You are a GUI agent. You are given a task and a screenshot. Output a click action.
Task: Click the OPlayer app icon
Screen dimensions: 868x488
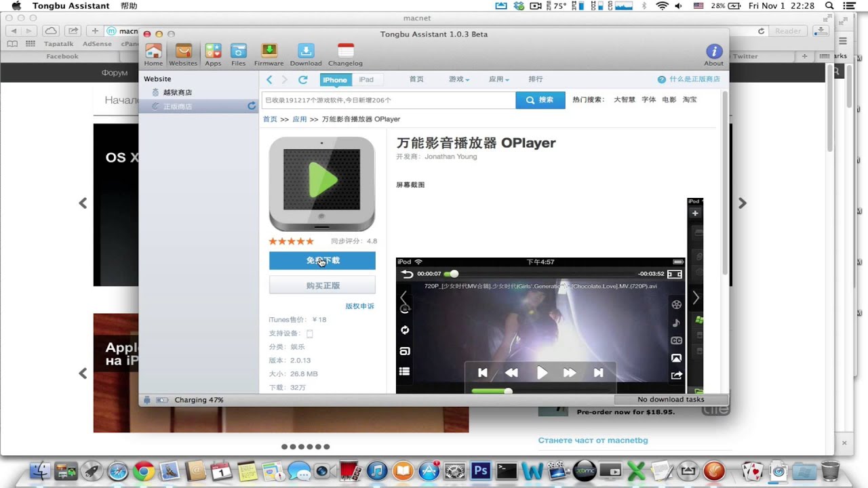322,184
